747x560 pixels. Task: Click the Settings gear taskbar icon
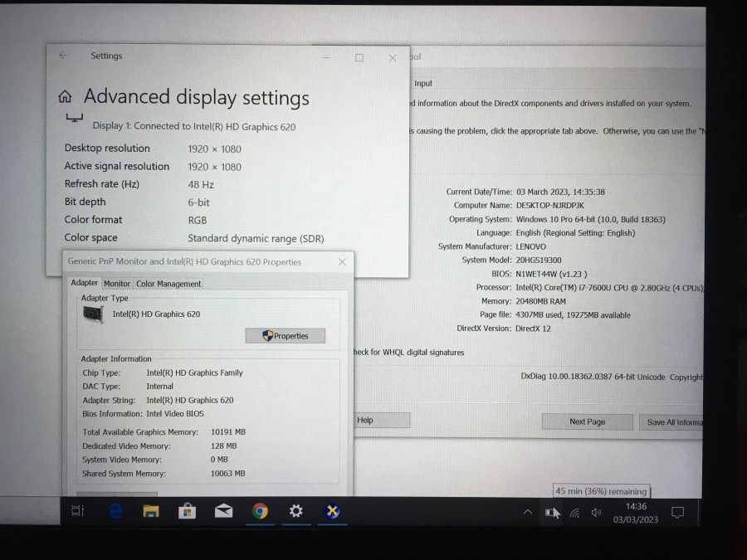tap(295, 512)
